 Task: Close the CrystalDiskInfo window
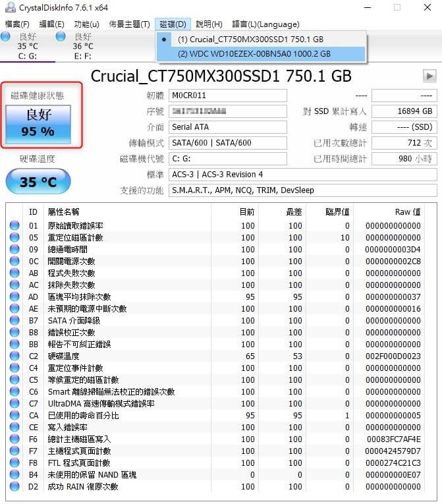[428, 7]
